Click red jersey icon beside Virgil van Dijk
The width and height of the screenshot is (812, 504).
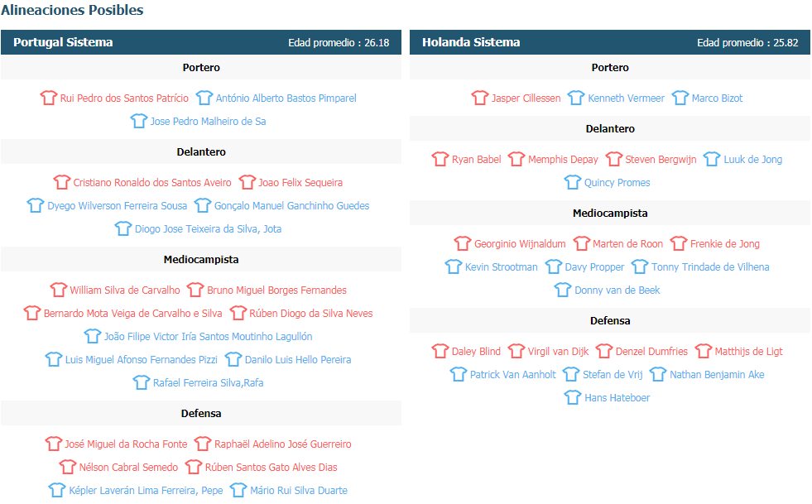(516, 351)
